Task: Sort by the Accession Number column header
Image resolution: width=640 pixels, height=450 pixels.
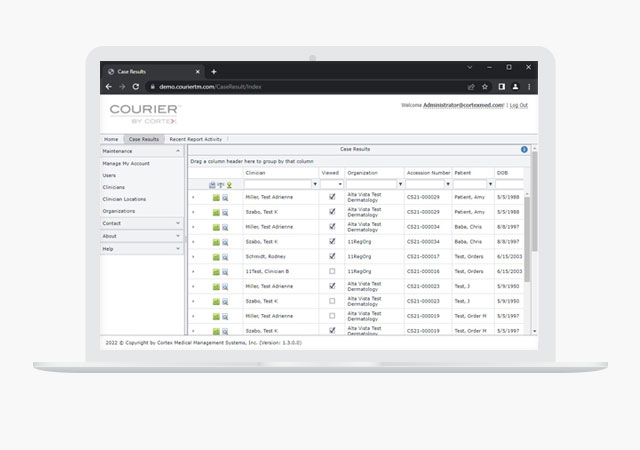Action: click(428, 173)
